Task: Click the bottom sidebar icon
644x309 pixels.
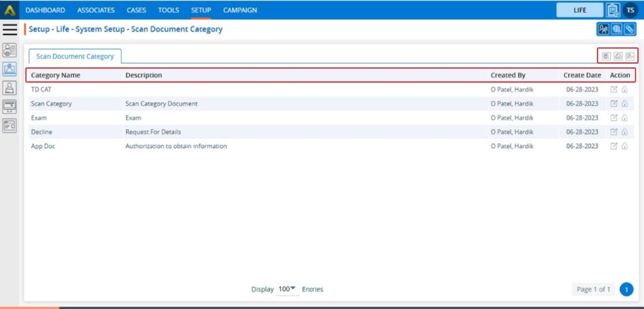Action: 9,125
